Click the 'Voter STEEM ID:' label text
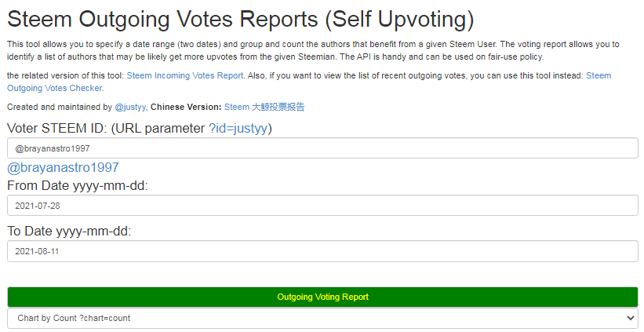This screenshot has height=332, width=644. (57, 128)
